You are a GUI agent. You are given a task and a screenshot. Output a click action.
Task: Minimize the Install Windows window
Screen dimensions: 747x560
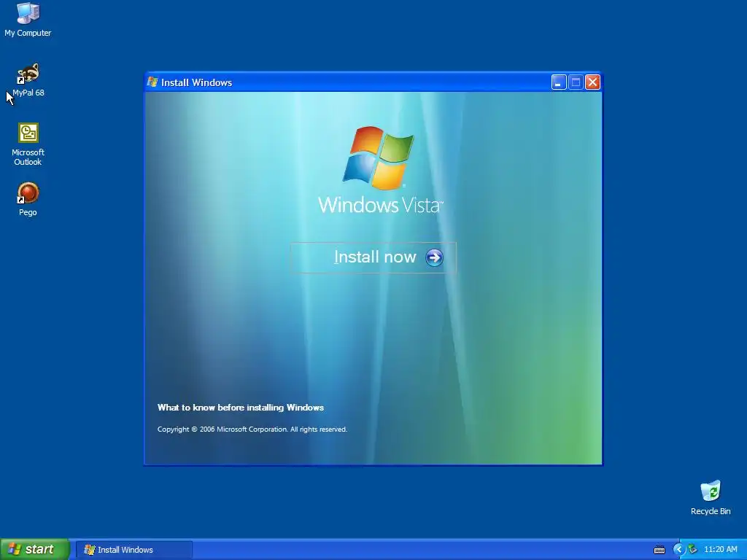559,82
